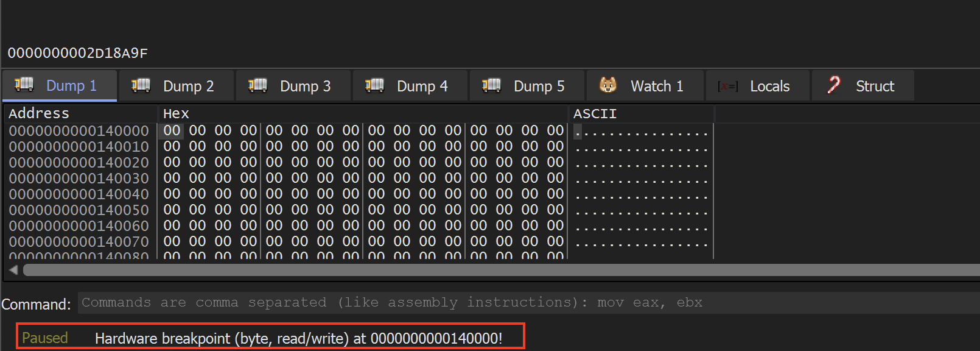
Task: Click the Paused status label
Action: pos(45,338)
